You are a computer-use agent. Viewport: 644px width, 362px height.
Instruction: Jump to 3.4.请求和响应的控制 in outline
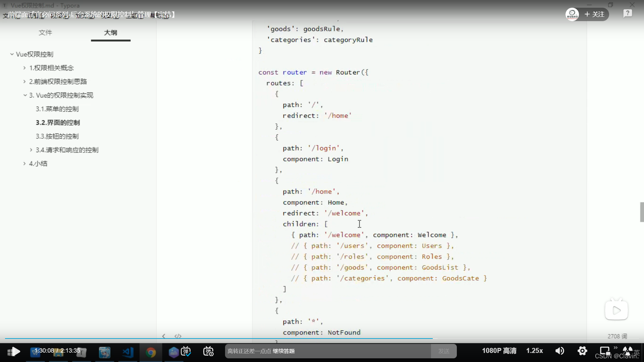pos(67,150)
